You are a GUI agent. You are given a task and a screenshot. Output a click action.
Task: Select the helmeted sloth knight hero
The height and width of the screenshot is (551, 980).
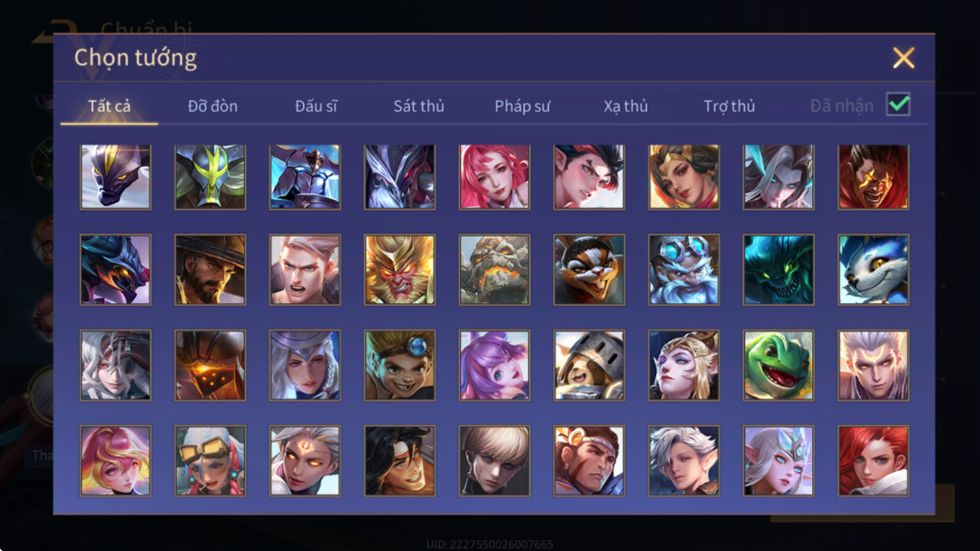589,365
